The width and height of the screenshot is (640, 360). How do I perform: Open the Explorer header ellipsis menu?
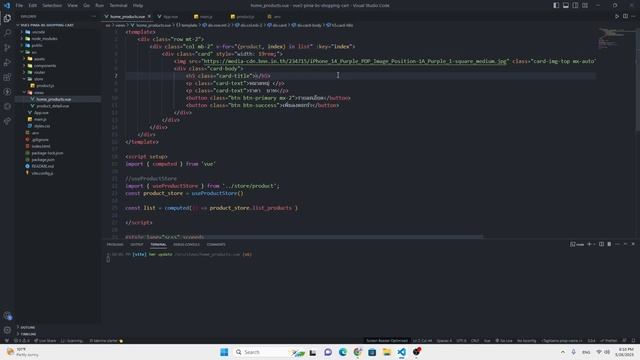pos(93,16)
